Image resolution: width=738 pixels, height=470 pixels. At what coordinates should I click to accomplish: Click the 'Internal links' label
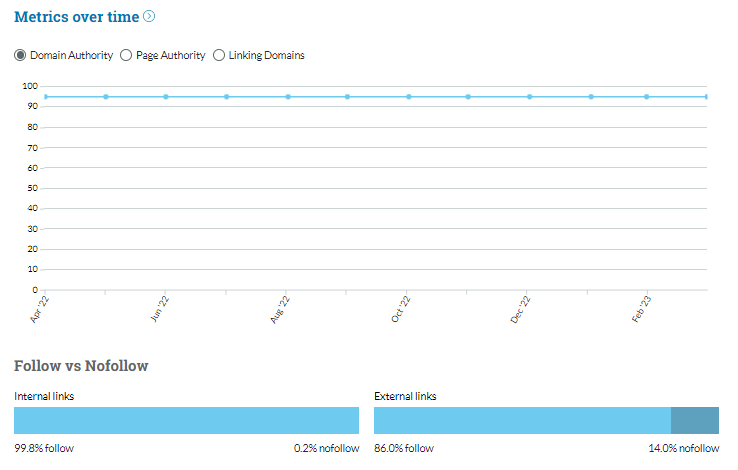[x=44, y=397]
